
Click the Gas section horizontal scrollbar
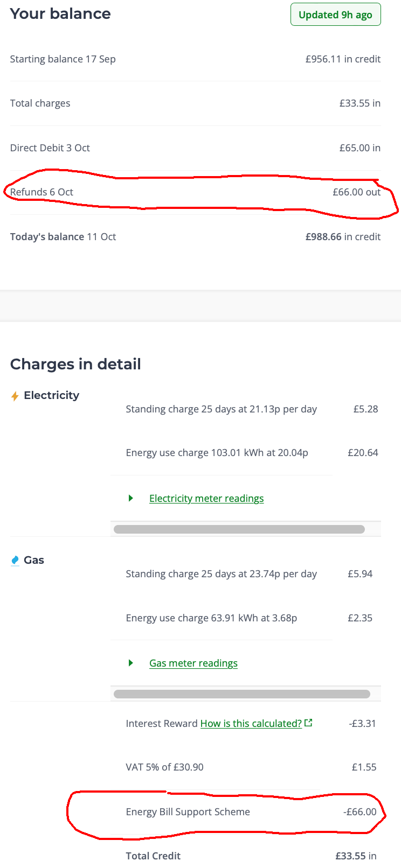[x=241, y=694]
